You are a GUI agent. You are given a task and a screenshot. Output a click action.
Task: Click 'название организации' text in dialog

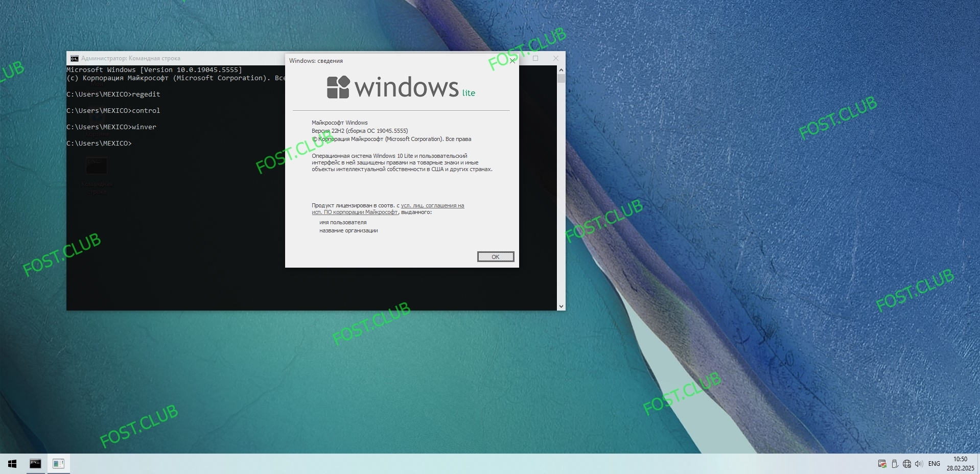(x=348, y=230)
